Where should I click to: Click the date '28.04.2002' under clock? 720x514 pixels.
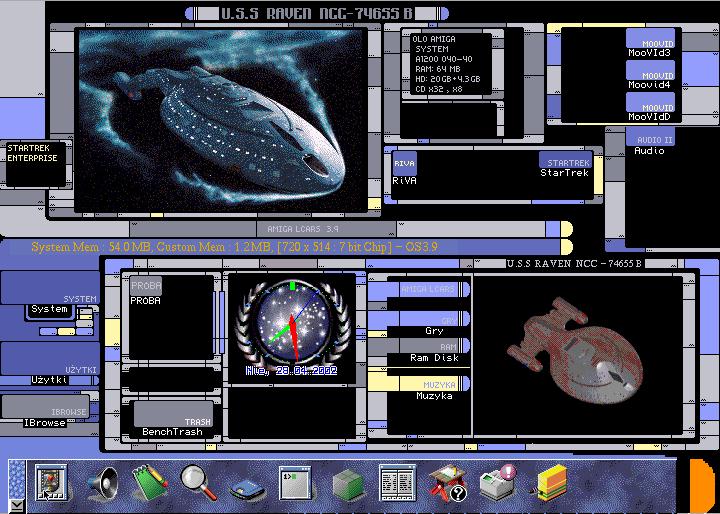tap(306, 370)
